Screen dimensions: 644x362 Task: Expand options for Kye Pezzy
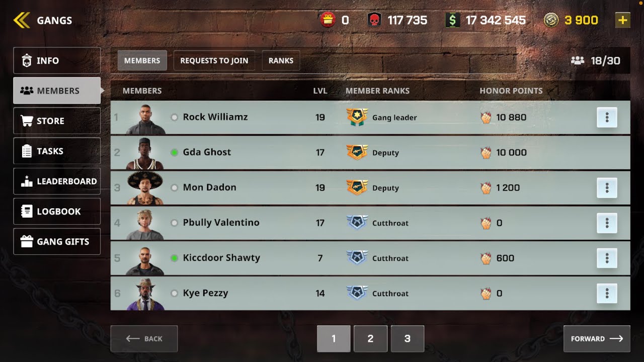point(607,293)
